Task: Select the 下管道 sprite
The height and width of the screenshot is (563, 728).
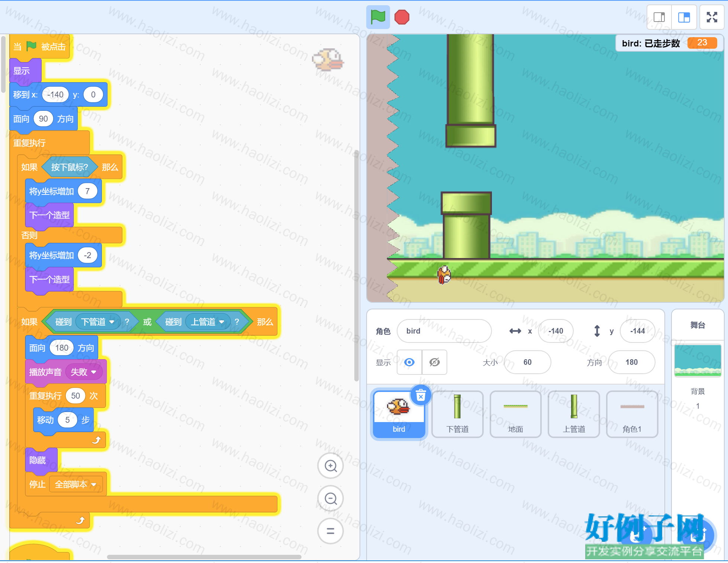Action: [x=457, y=414]
